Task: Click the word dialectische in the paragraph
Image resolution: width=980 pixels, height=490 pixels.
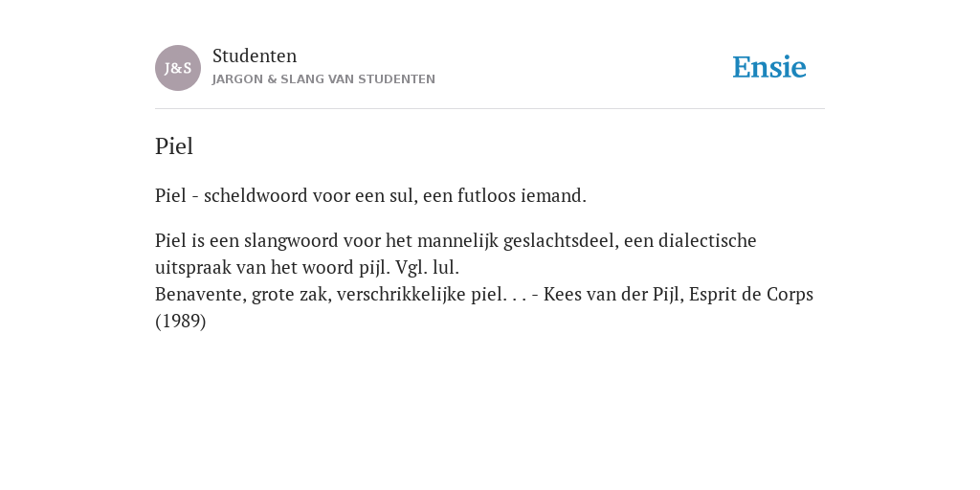Action: tap(707, 240)
